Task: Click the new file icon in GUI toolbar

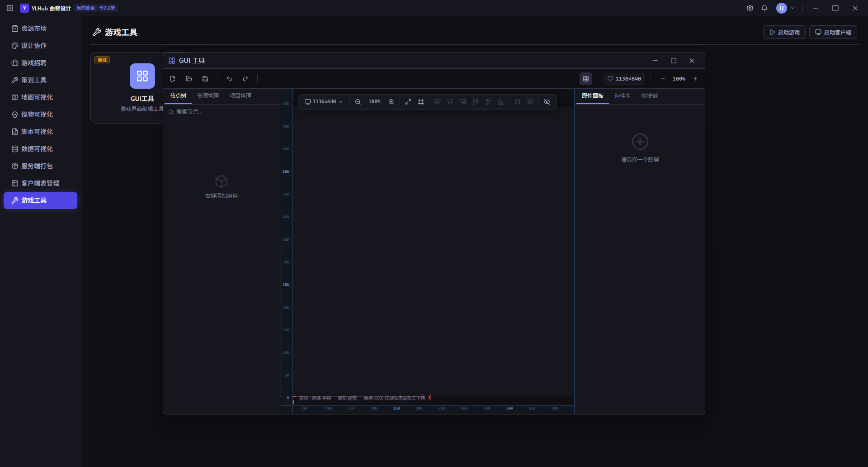Action: pyautogui.click(x=173, y=79)
